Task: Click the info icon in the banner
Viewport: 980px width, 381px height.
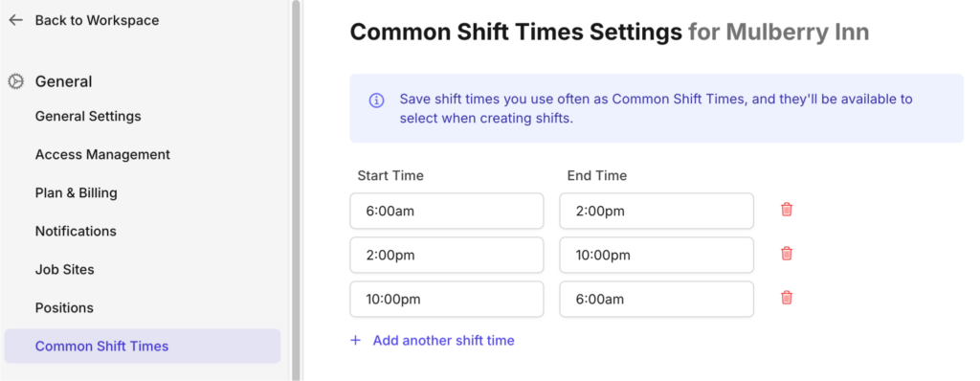Action: pos(376,101)
